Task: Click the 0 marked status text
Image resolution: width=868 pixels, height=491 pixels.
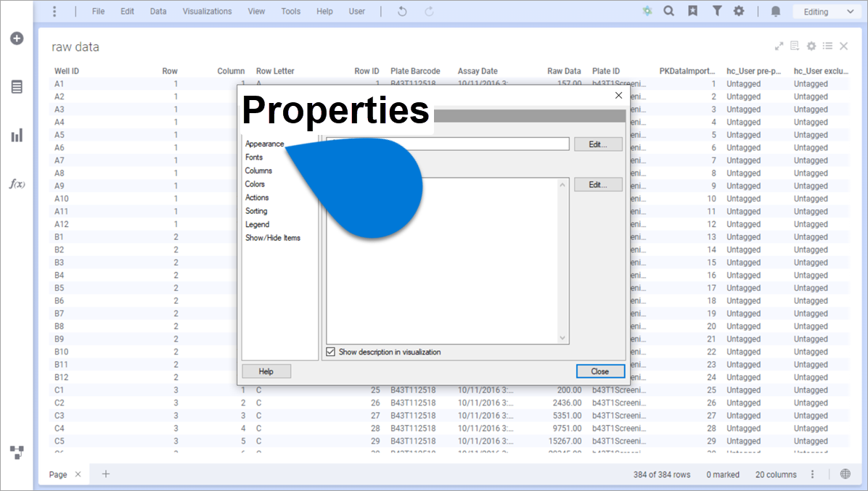Action: pos(723,474)
